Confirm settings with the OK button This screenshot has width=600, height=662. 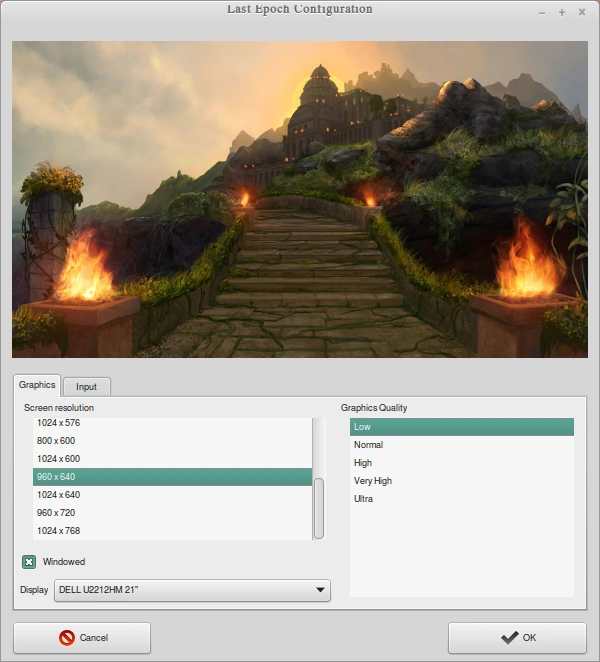(x=517, y=638)
